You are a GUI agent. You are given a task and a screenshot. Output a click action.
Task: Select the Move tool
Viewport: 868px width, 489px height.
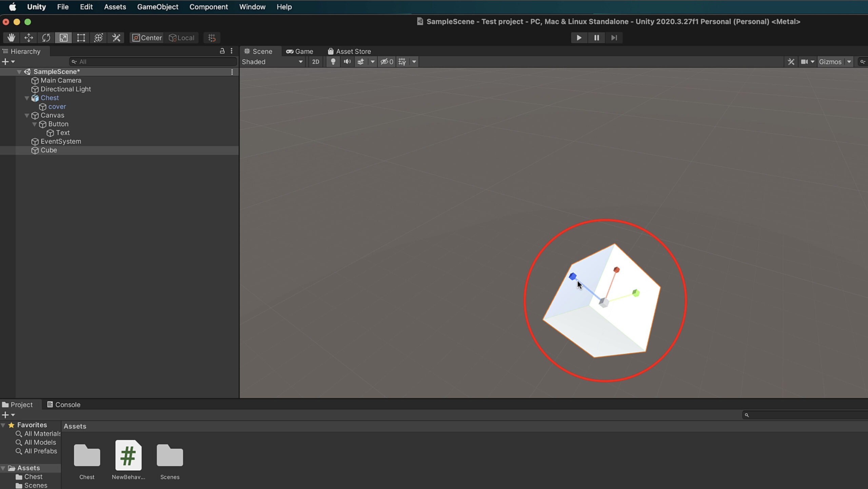click(29, 38)
